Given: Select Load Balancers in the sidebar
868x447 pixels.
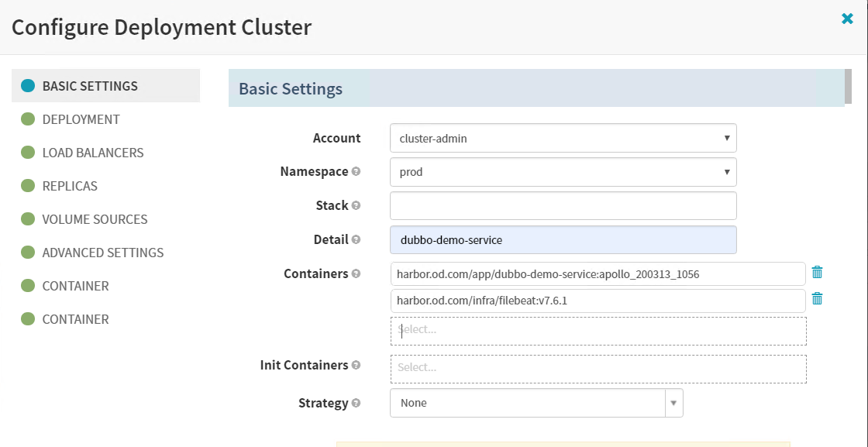Looking at the screenshot, I should 92,153.
